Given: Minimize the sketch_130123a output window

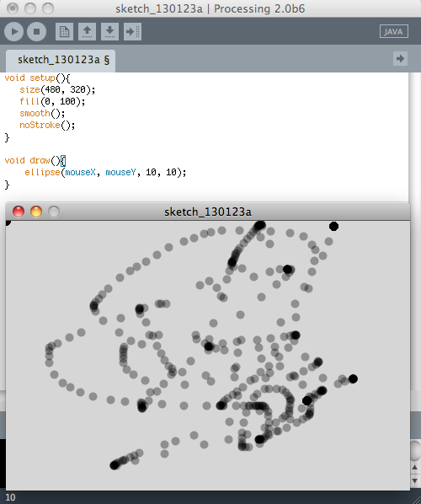Looking at the screenshot, I should click(x=36, y=212).
